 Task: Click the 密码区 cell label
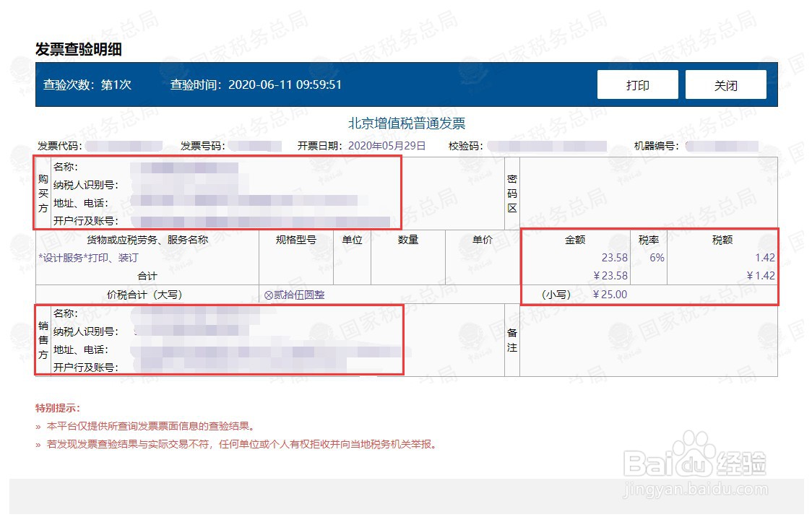tap(512, 194)
